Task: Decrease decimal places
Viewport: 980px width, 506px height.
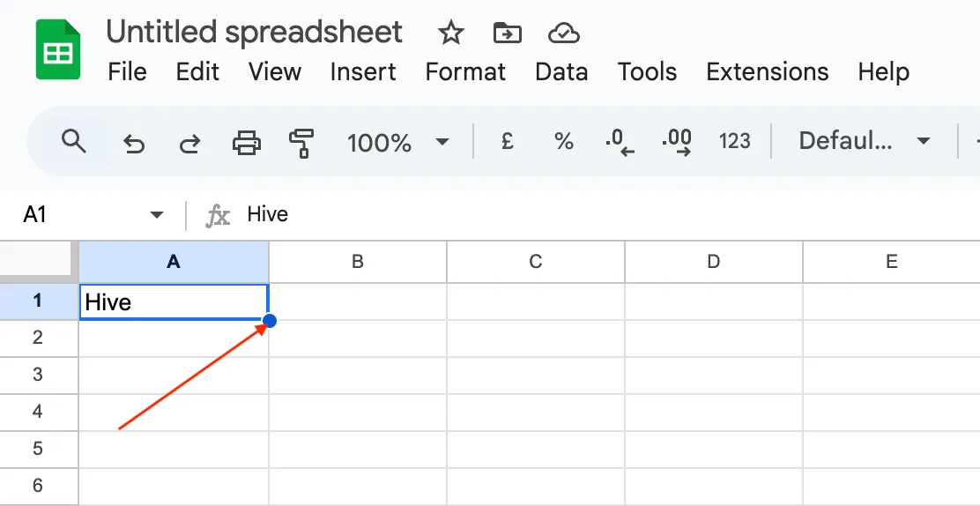Action: pos(620,142)
